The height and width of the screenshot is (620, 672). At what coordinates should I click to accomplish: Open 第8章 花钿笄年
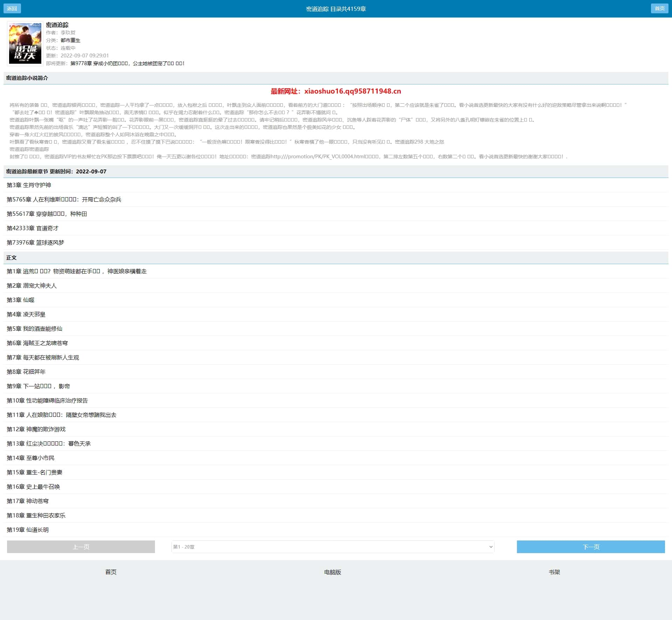(x=26, y=372)
